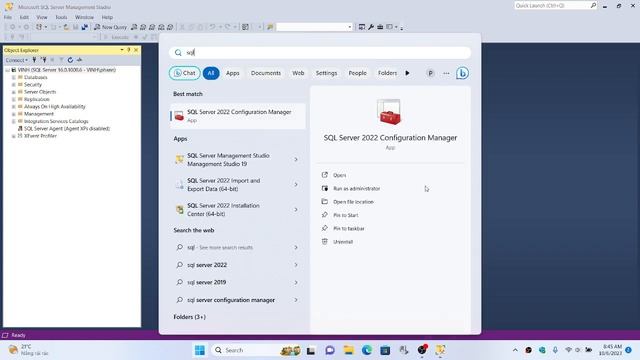Open the Help menu in SSMS
Viewport: 640px width, 360px height.
point(107,17)
